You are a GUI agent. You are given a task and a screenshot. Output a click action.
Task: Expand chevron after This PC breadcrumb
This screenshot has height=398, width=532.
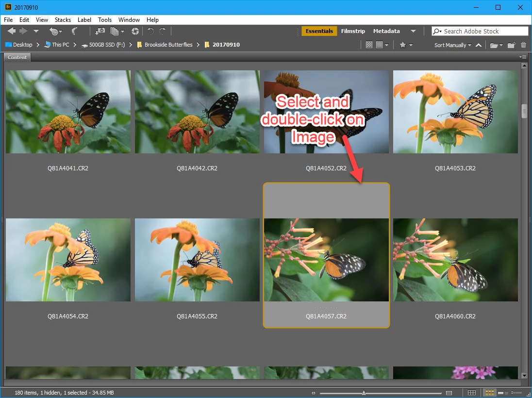[x=75, y=45]
